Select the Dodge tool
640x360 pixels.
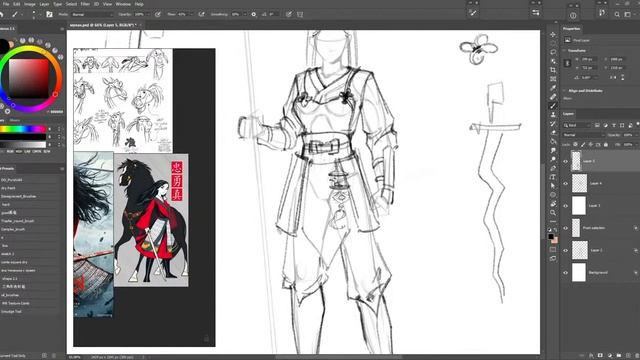pyautogui.click(x=553, y=159)
